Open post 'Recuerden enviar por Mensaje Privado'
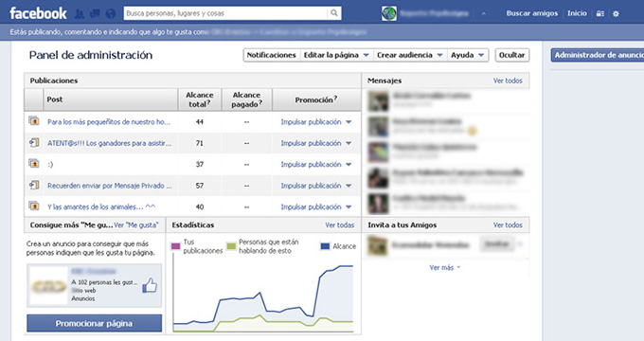The width and height of the screenshot is (644, 341). point(109,186)
